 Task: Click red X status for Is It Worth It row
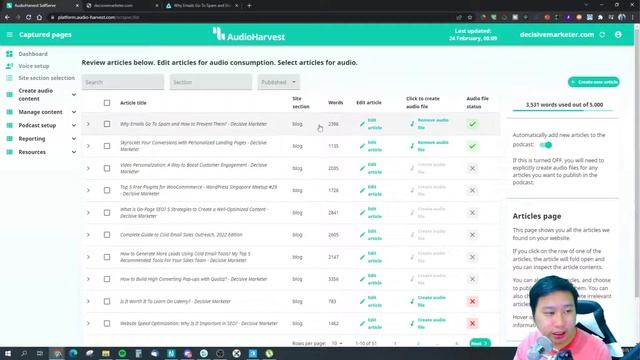click(472, 302)
